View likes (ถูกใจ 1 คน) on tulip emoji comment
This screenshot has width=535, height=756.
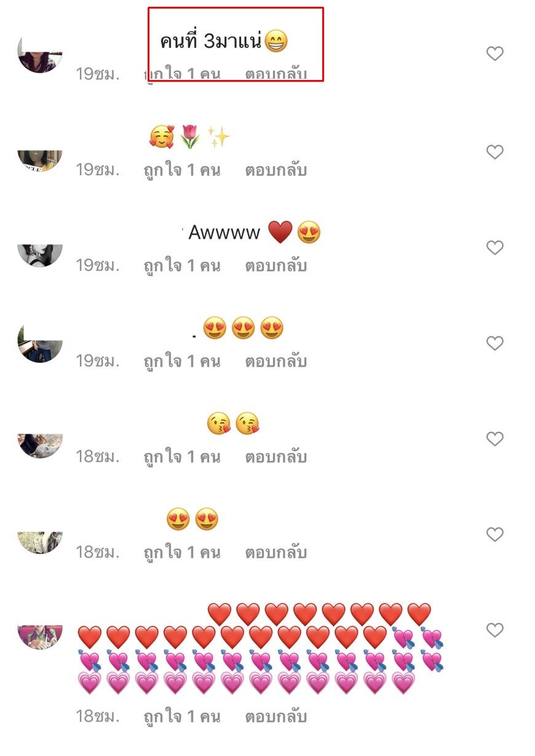click(182, 170)
